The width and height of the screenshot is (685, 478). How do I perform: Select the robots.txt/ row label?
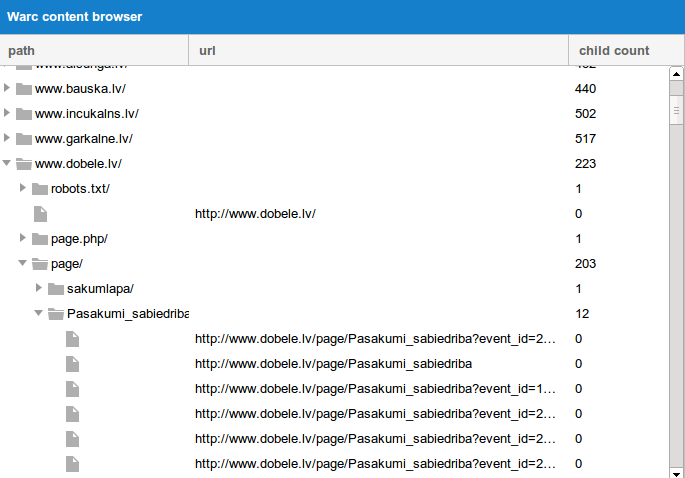click(x=80, y=189)
